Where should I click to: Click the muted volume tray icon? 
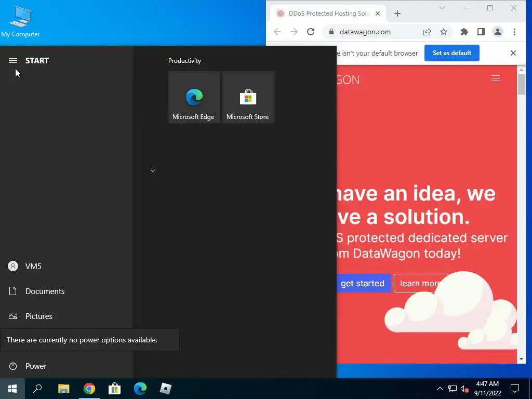[464, 389]
